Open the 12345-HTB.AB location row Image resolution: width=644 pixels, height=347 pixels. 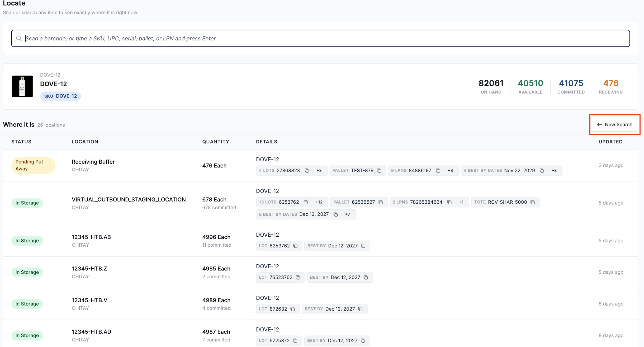(x=320, y=241)
